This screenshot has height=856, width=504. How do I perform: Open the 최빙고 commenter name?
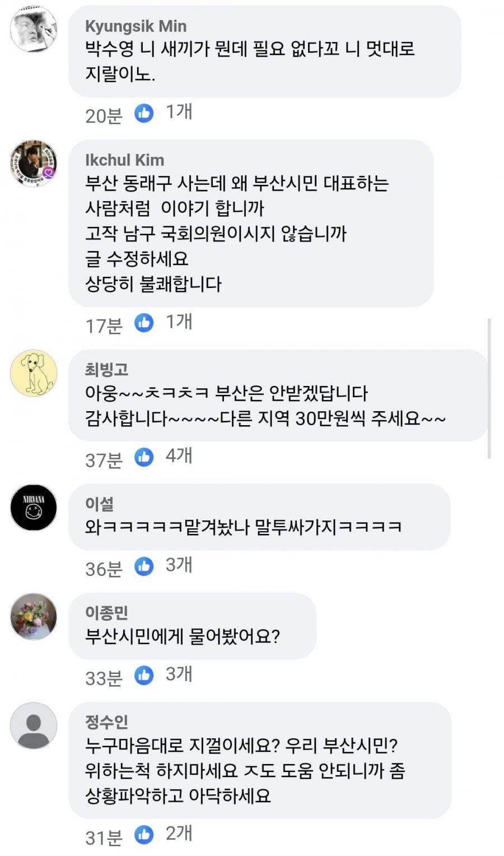click(x=106, y=370)
